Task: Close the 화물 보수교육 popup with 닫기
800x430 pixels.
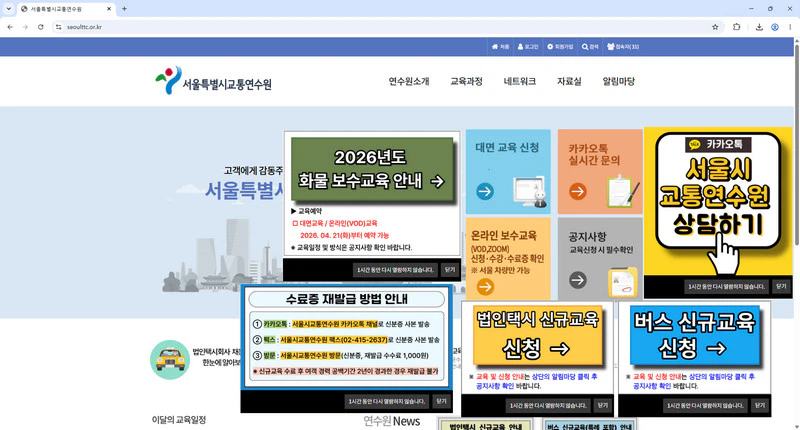Action: click(x=449, y=270)
